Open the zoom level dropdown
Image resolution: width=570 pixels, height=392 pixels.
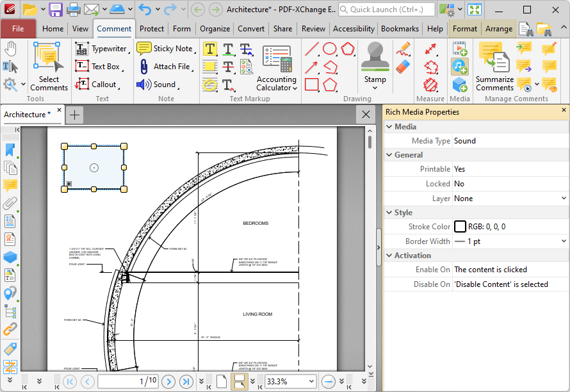point(311,382)
